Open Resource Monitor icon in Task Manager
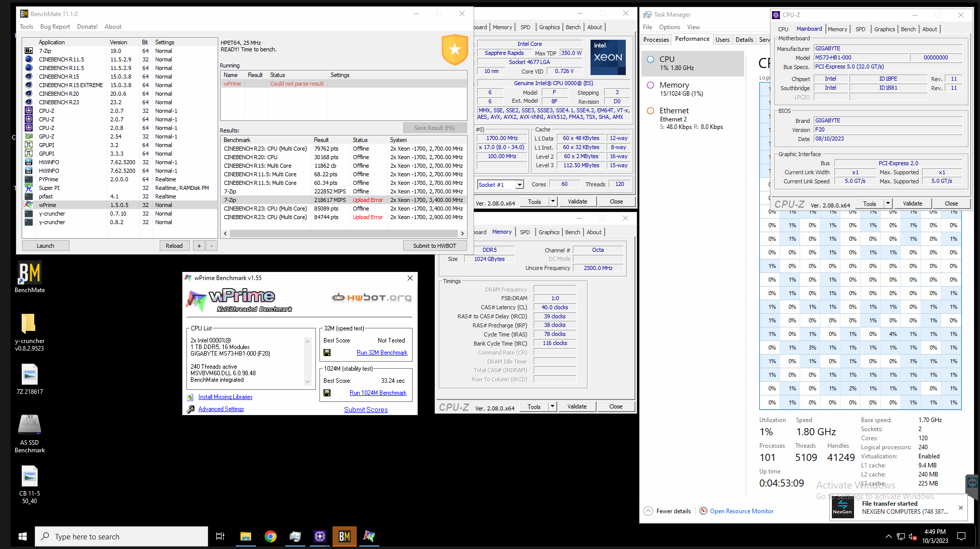The height and width of the screenshot is (549, 980). (x=703, y=511)
